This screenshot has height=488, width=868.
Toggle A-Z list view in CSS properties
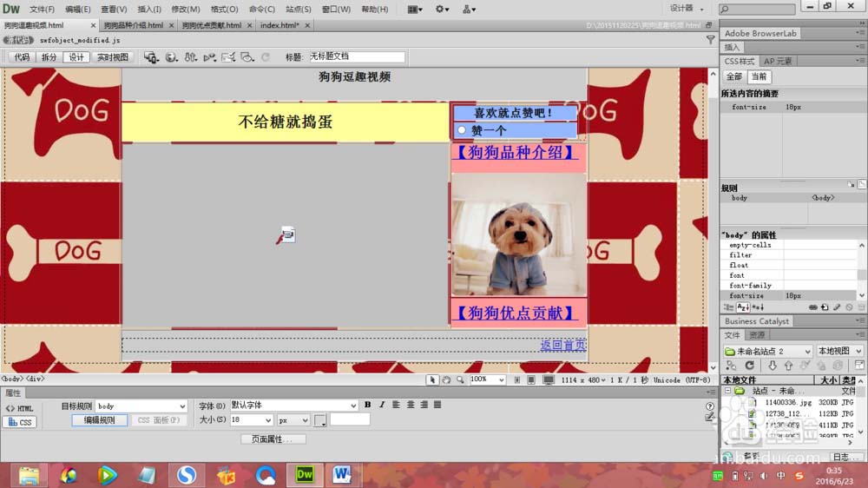pos(743,307)
